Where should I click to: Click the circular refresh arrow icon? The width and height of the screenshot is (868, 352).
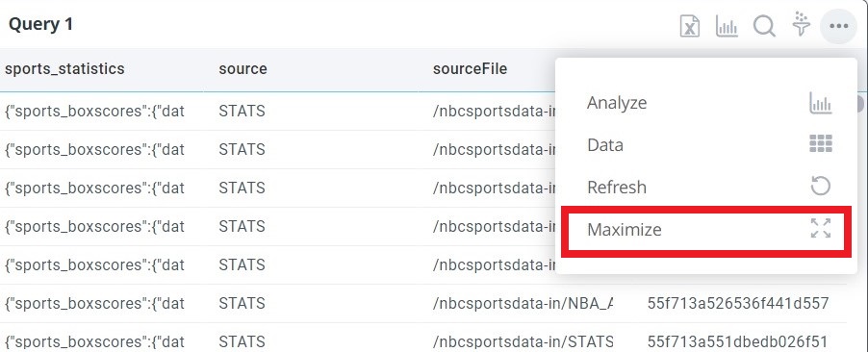click(821, 187)
